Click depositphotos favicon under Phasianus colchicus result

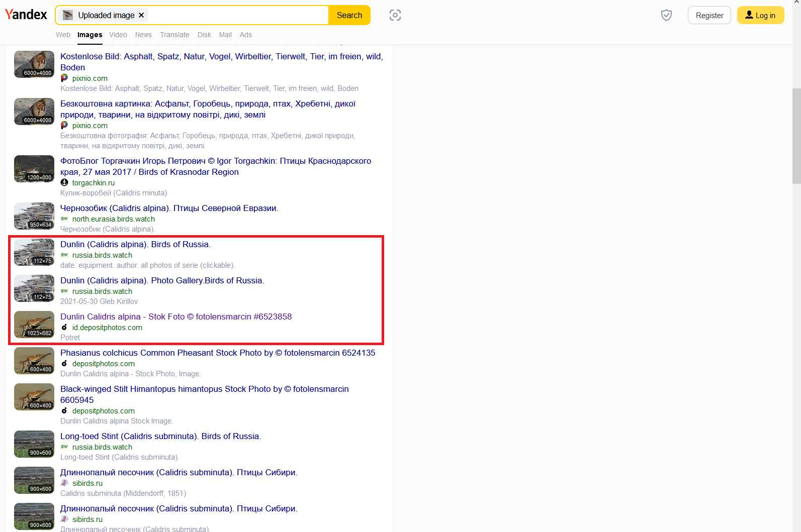pos(64,363)
